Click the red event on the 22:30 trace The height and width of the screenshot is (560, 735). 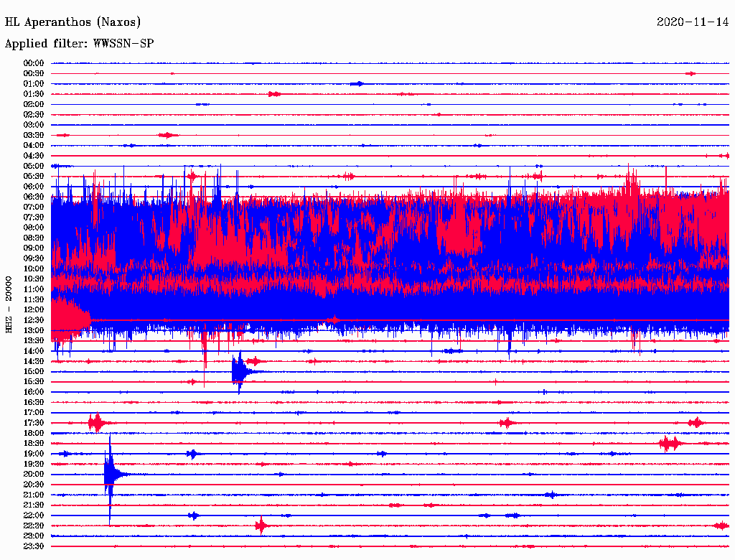pyautogui.click(x=261, y=526)
